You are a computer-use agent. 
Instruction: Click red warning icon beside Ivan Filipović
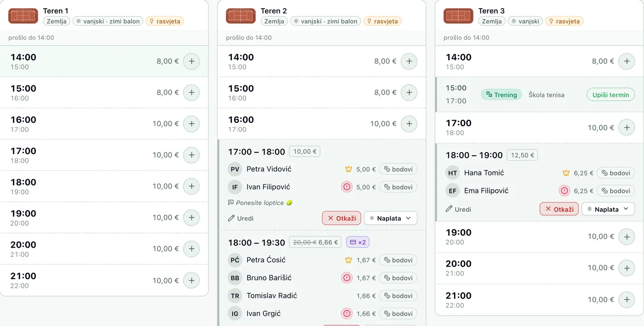click(x=346, y=187)
